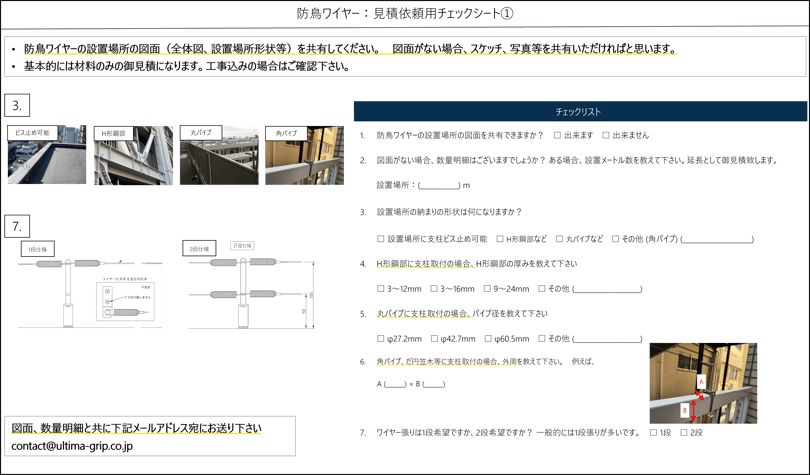Click the boxed section number 7.

pyautogui.click(x=17, y=226)
